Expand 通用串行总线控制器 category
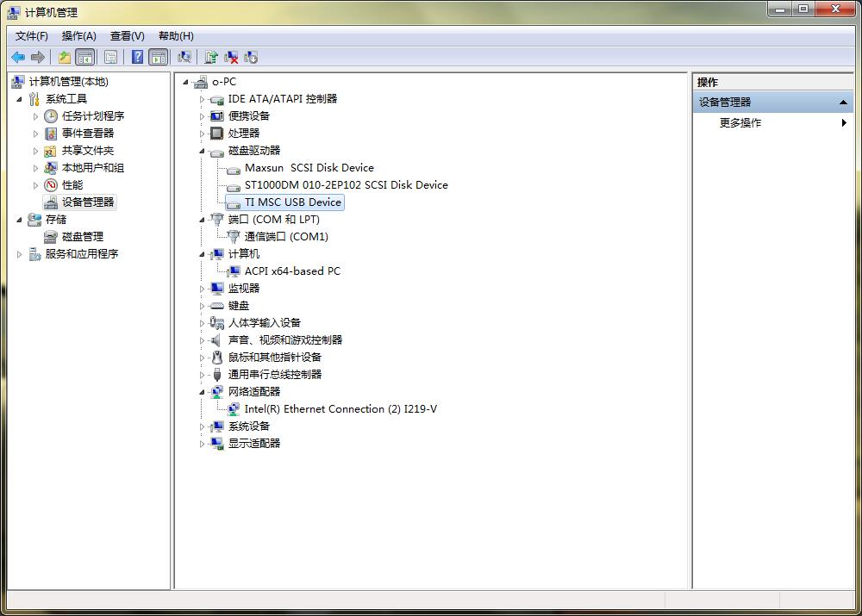This screenshot has height=616, width=862. tap(202, 375)
